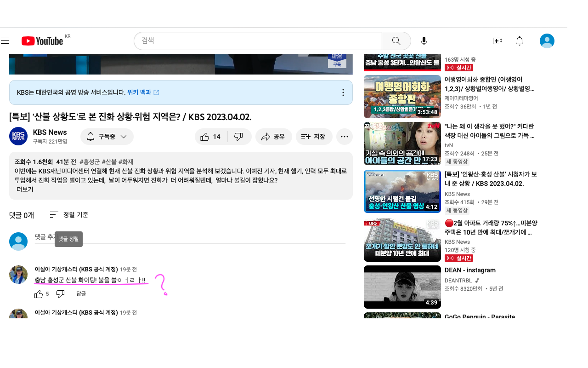Click the 조회수 1.6천회 view count
The image size is (588, 368).
point(34,162)
